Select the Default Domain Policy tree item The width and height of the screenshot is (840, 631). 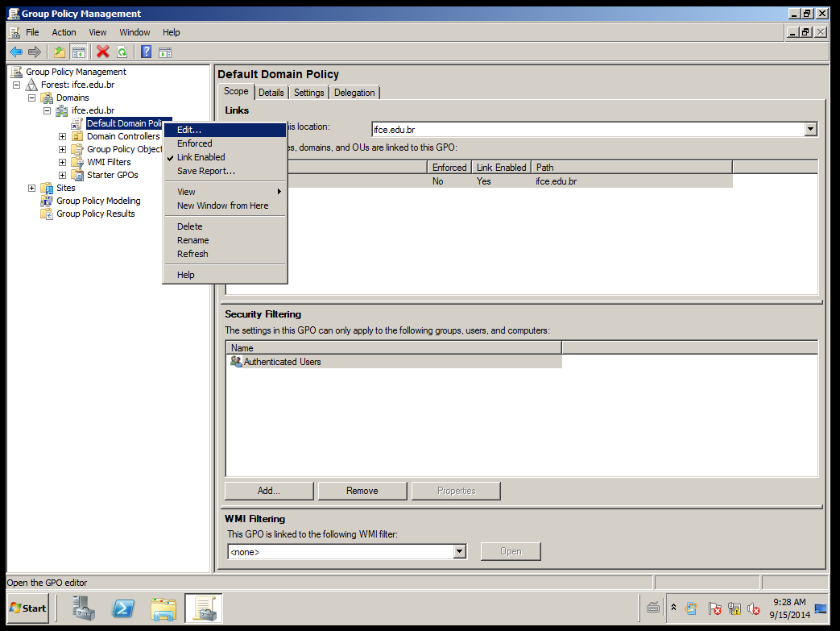click(x=124, y=123)
